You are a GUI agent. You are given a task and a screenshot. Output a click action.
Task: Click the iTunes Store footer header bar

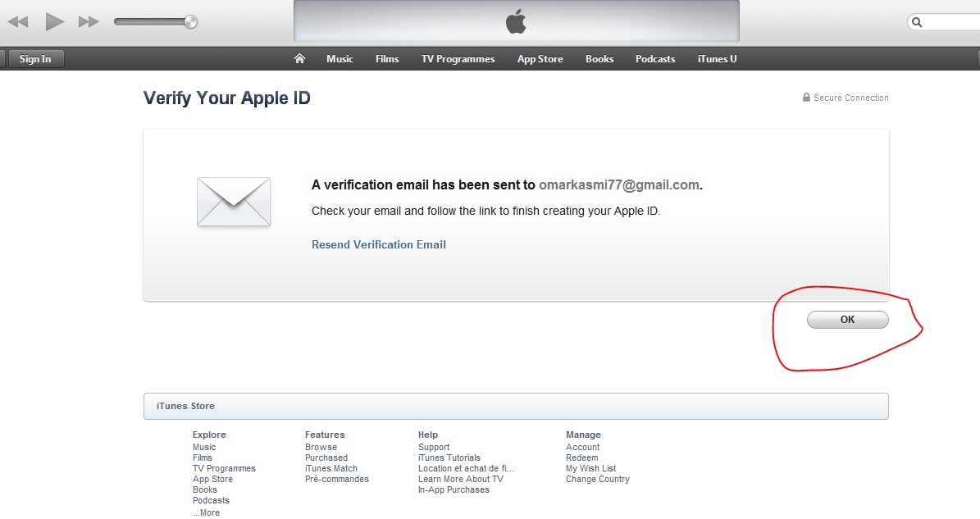[x=517, y=406]
